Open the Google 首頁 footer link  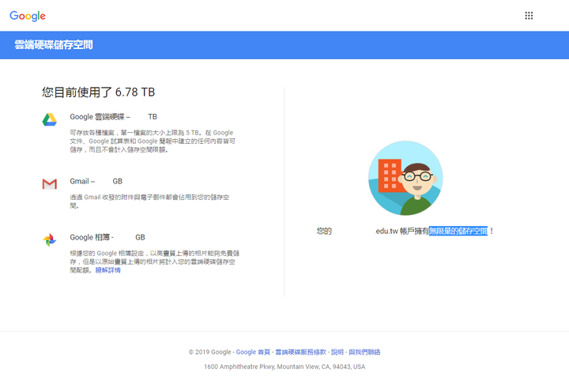tap(253, 352)
